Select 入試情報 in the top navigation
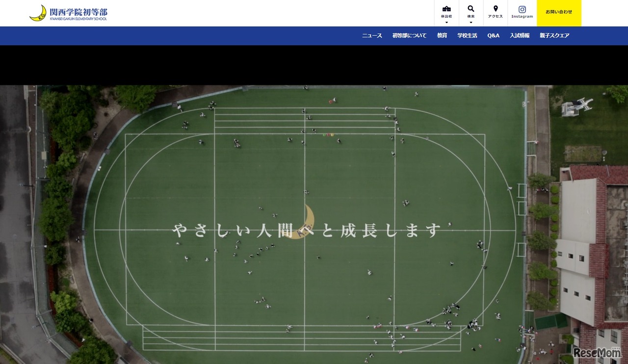The image size is (628, 364). (519, 35)
